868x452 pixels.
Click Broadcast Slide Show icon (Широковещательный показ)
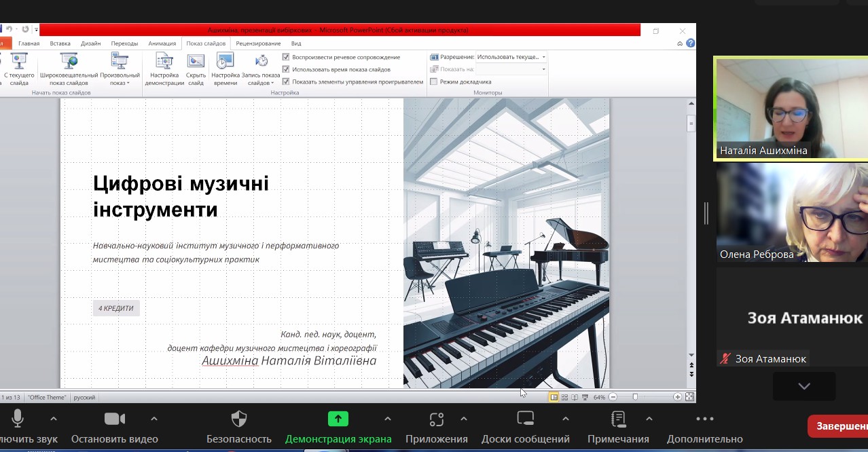click(x=69, y=62)
